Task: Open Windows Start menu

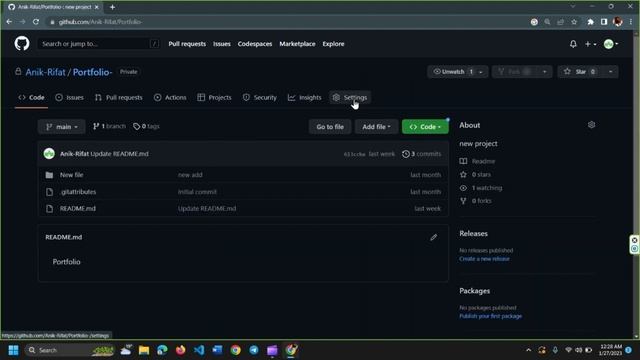Action: [13, 350]
